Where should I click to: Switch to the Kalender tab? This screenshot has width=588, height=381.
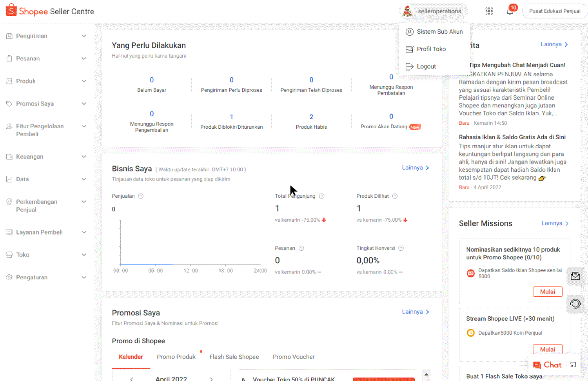[131, 357]
